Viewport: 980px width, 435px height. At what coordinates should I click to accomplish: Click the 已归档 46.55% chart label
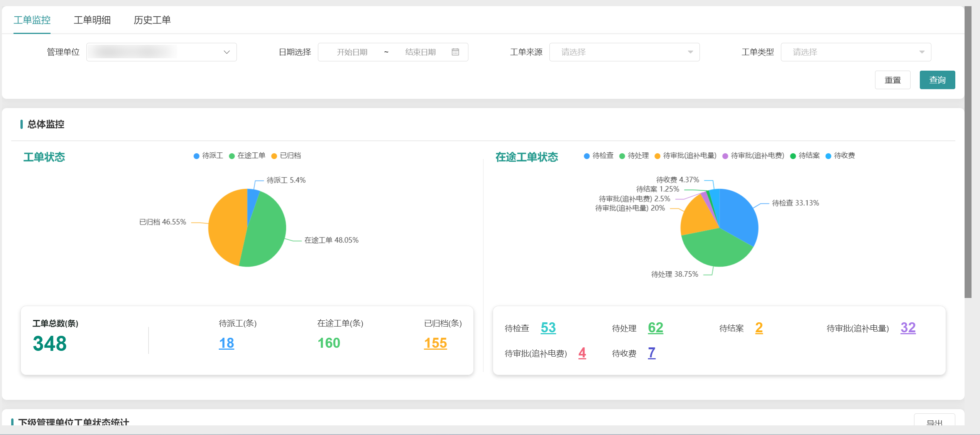[x=162, y=222]
